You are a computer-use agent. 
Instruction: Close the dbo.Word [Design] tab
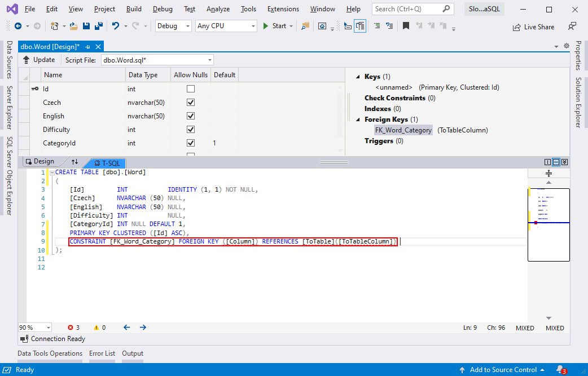(x=98, y=47)
